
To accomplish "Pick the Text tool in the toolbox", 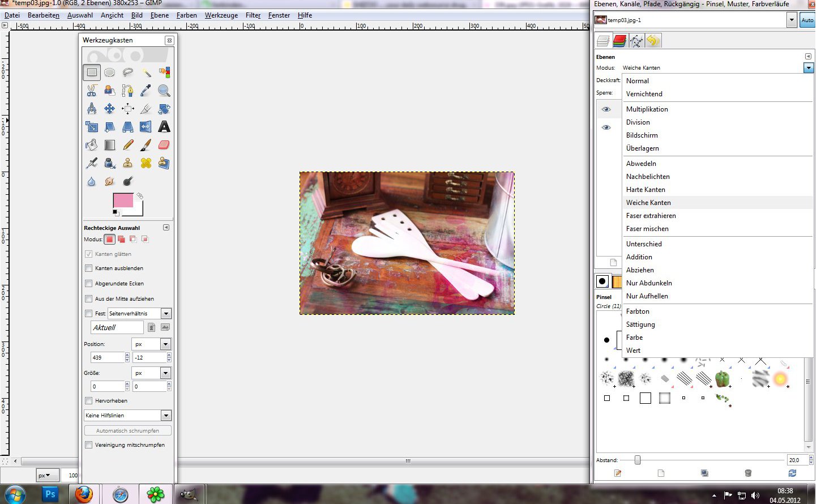I will coord(164,127).
